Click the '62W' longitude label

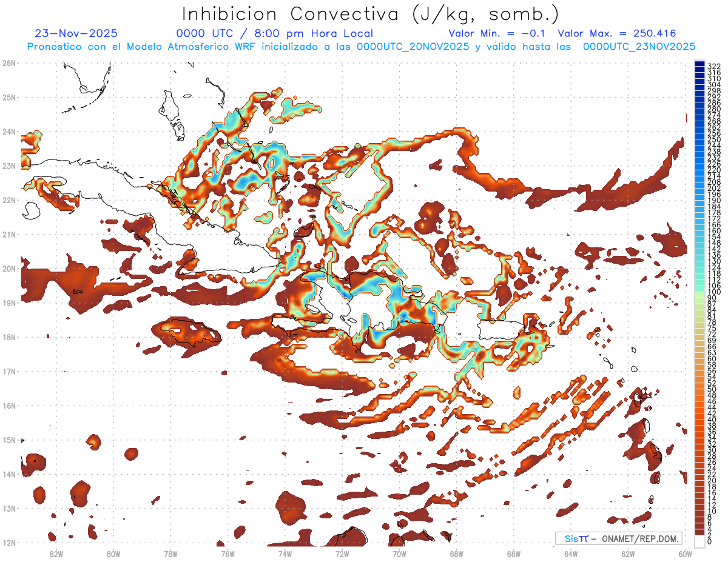click(628, 554)
